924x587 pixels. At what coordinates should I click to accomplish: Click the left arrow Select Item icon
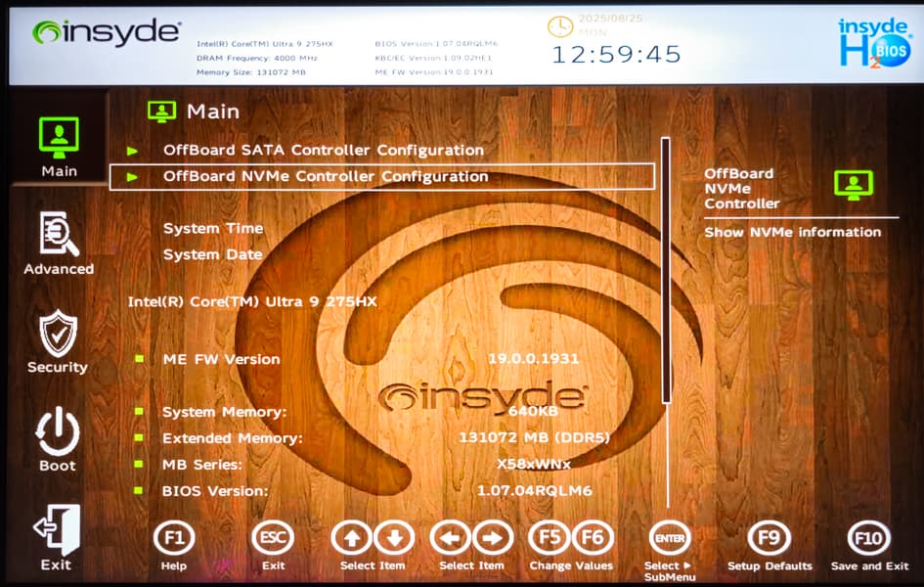451,537
